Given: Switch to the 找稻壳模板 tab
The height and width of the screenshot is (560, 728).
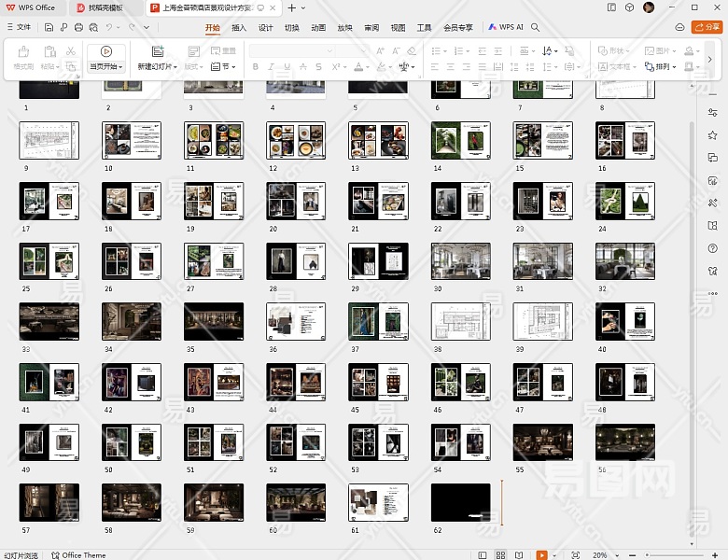Looking at the screenshot, I should tap(107, 7).
